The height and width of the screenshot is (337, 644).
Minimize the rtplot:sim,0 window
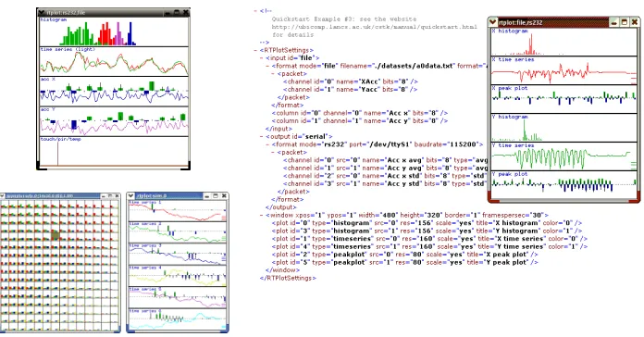tap(208, 196)
